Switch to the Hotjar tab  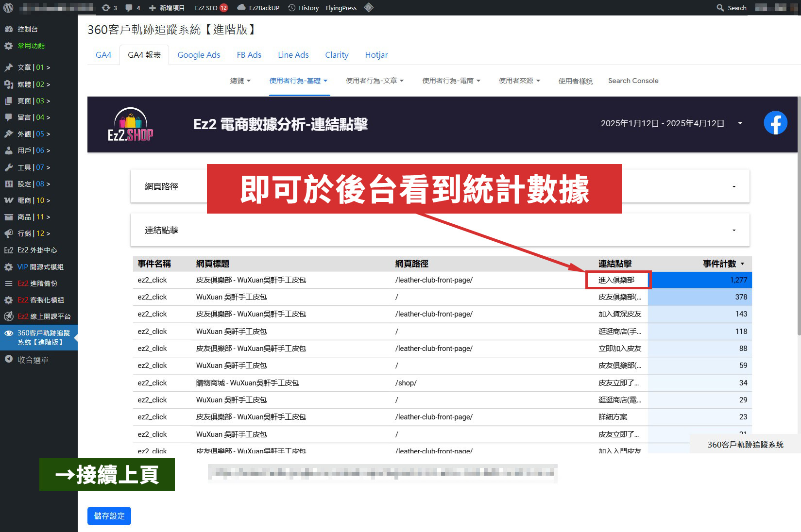tap(376, 55)
